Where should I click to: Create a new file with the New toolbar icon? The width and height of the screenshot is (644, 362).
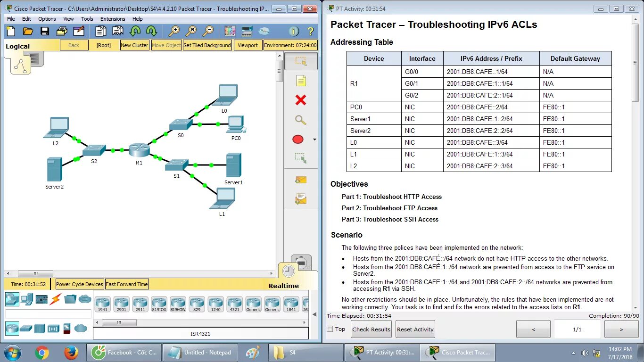pyautogui.click(x=11, y=32)
